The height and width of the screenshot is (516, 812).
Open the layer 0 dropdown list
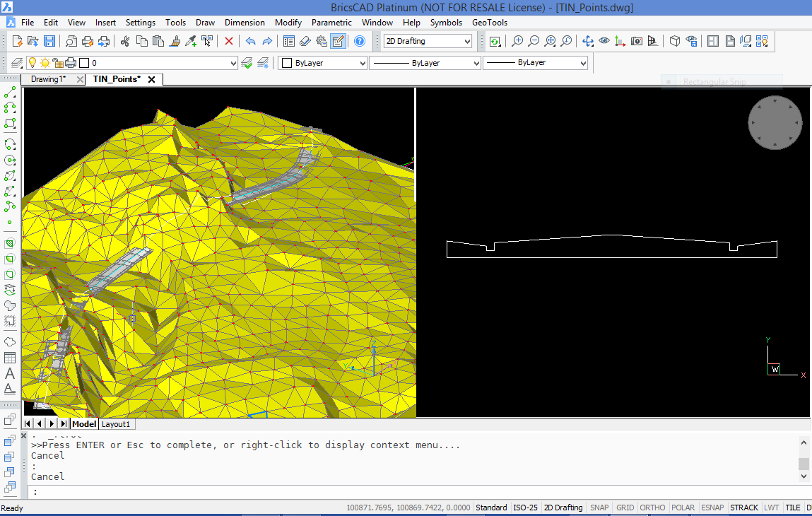[233, 63]
